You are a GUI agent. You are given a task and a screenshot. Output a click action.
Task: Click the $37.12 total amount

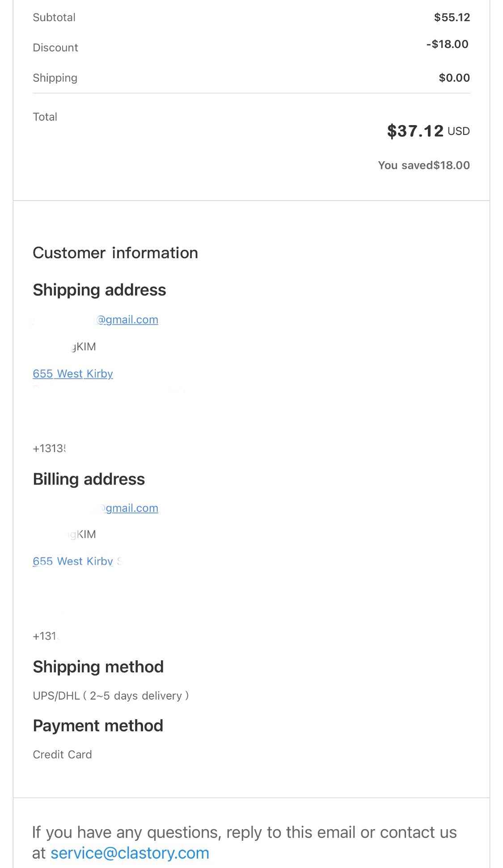coord(415,131)
